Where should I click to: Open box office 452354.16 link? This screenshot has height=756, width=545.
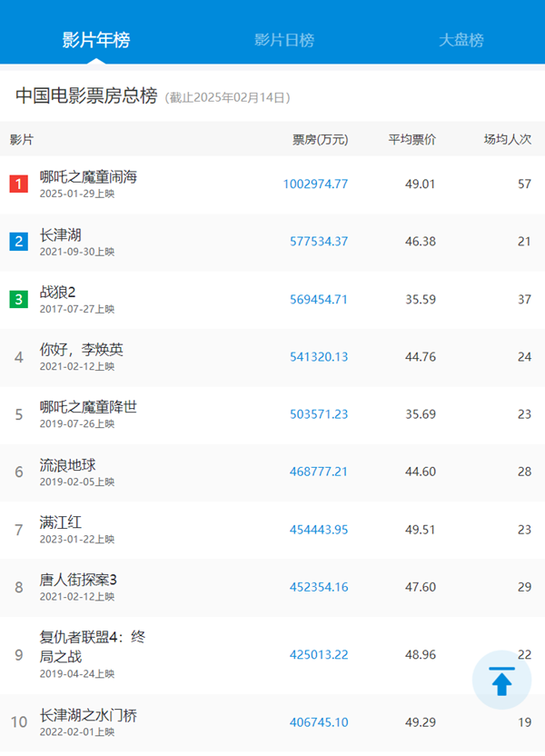coord(319,586)
